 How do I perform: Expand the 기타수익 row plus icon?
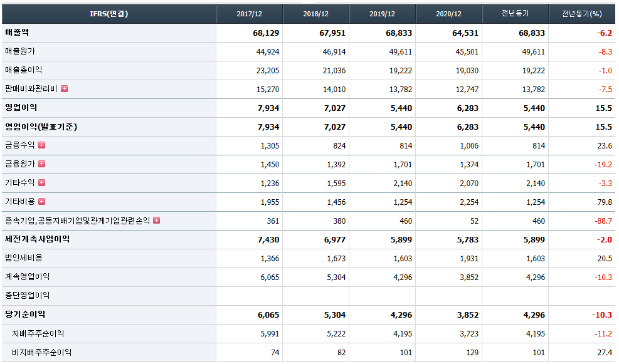(41, 182)
